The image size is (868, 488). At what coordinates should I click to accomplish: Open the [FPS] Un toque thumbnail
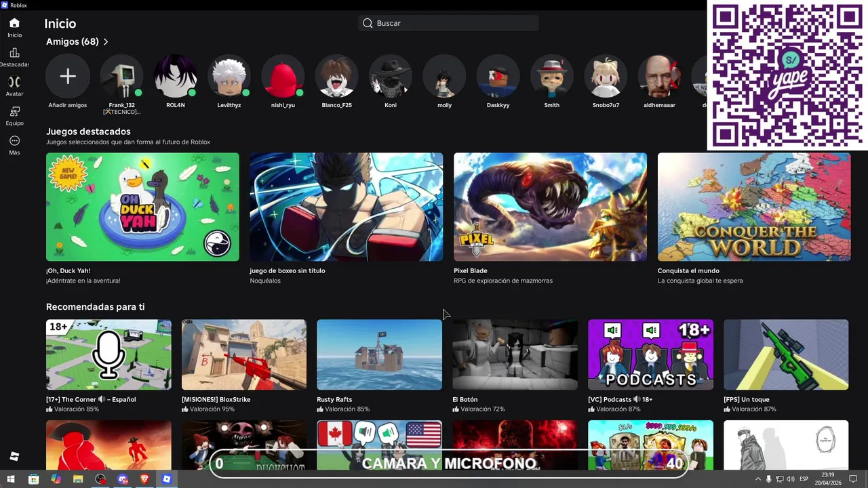pyautogui.click(x=786, y=354)
